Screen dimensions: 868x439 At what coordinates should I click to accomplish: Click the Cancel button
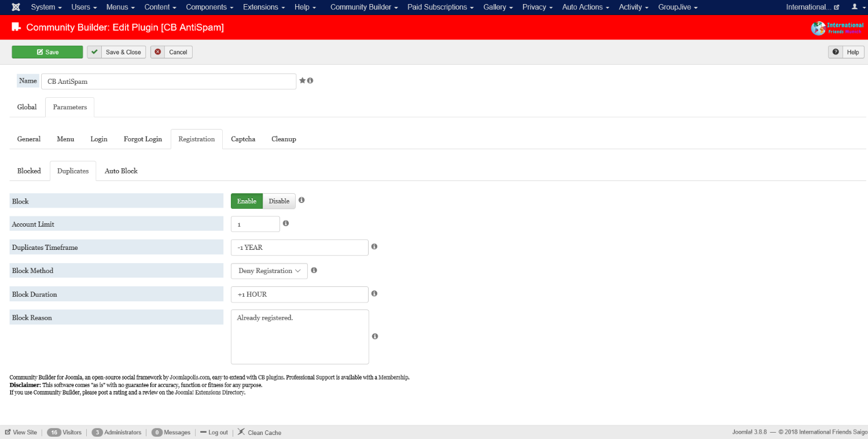[171, 52]
